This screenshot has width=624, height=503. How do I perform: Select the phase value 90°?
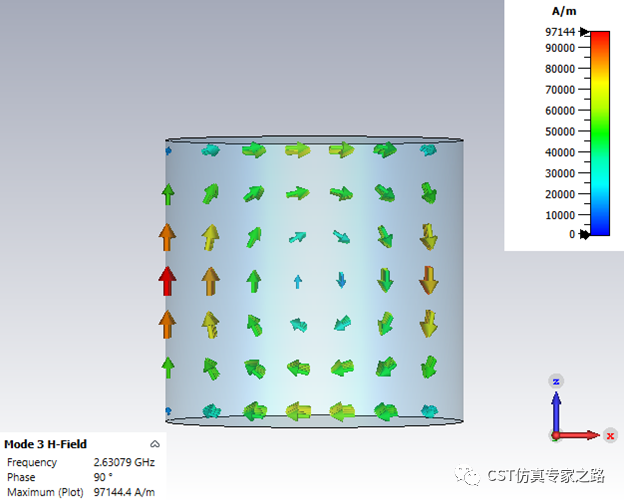103,477
